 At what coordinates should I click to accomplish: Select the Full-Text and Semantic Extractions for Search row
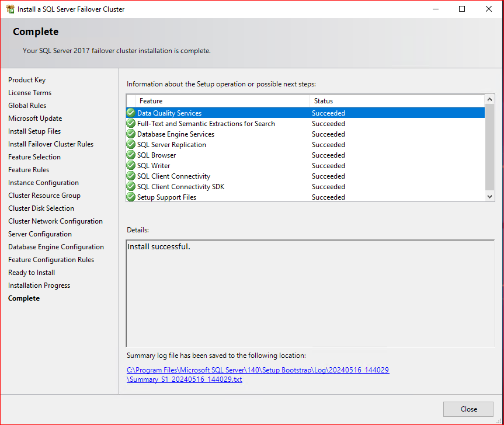[305, 123]
